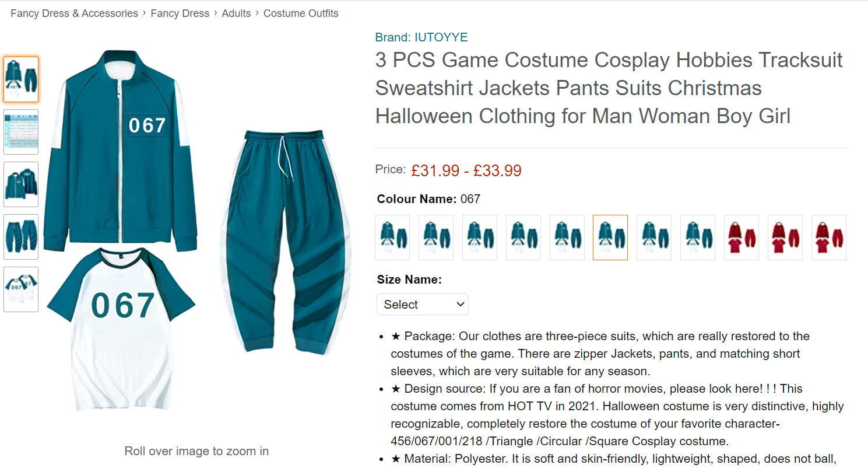Select the last red costume swatch
The width and height of the screenshot is (868, 468).
[829, 238]
